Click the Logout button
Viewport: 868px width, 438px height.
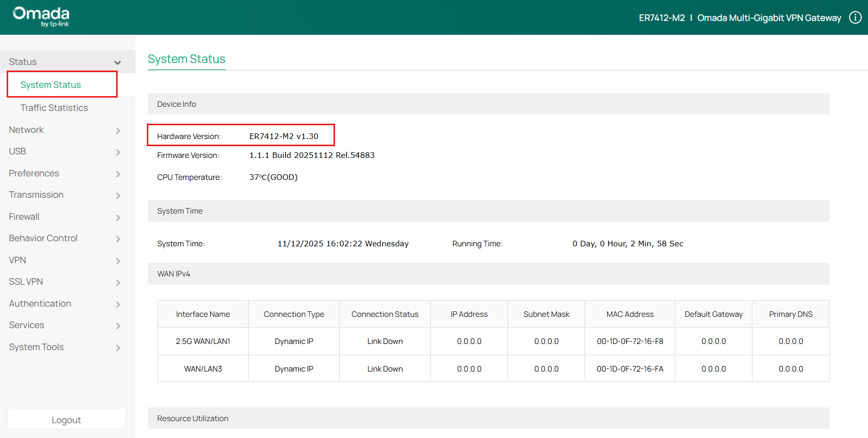(66, 419)
